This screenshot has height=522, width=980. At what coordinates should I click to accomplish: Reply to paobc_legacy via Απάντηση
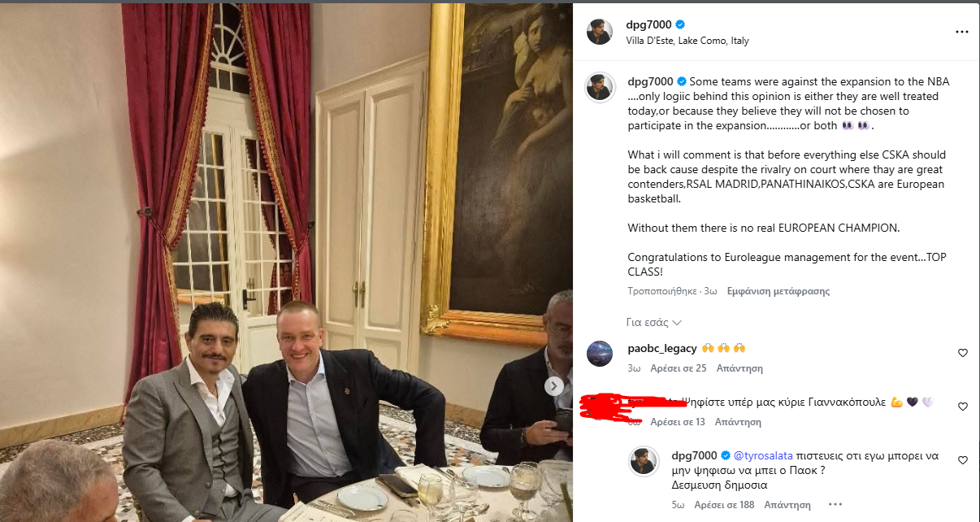(739, 368)
